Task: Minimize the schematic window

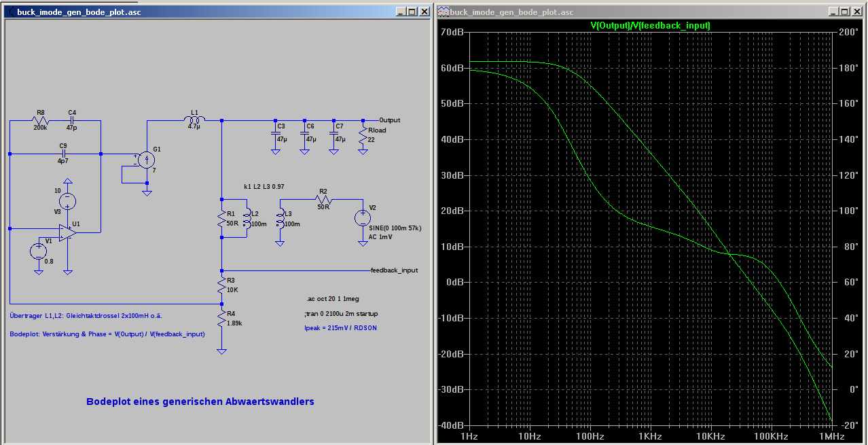Action: (401, 12)
